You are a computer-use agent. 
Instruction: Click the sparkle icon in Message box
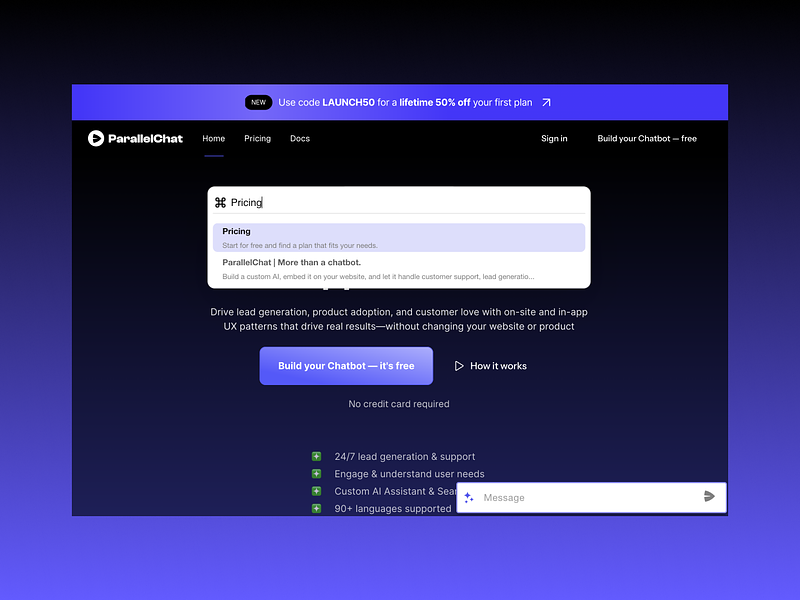(469, 497)
